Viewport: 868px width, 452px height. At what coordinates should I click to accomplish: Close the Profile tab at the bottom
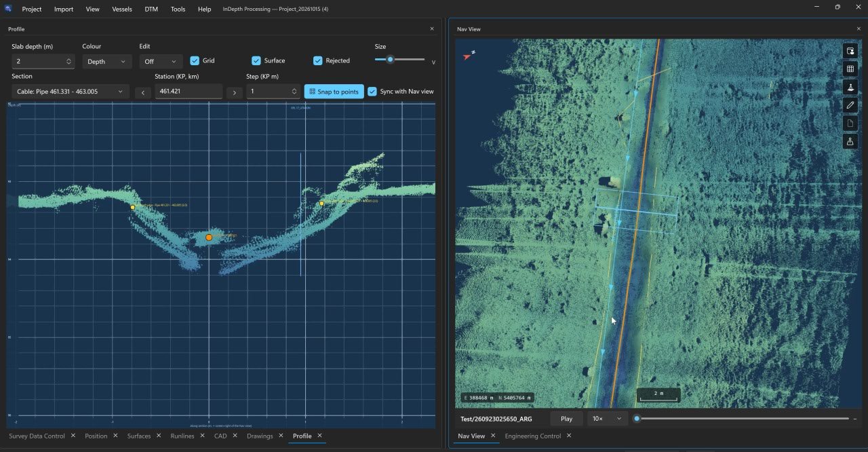point(319,436)
